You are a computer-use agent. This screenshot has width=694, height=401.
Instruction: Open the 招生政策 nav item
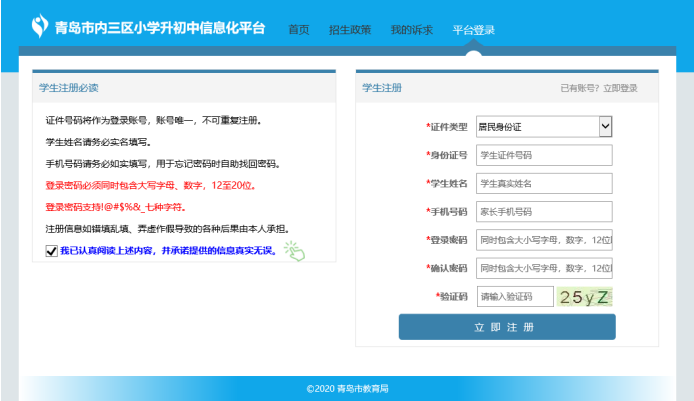coord(349,30)
